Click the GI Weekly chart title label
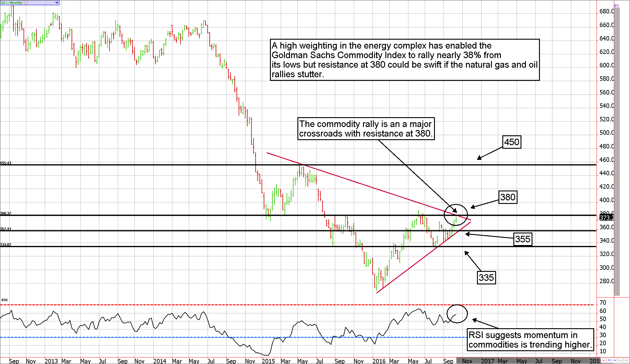This screenshot has width=630, height=364. [12, 3]
